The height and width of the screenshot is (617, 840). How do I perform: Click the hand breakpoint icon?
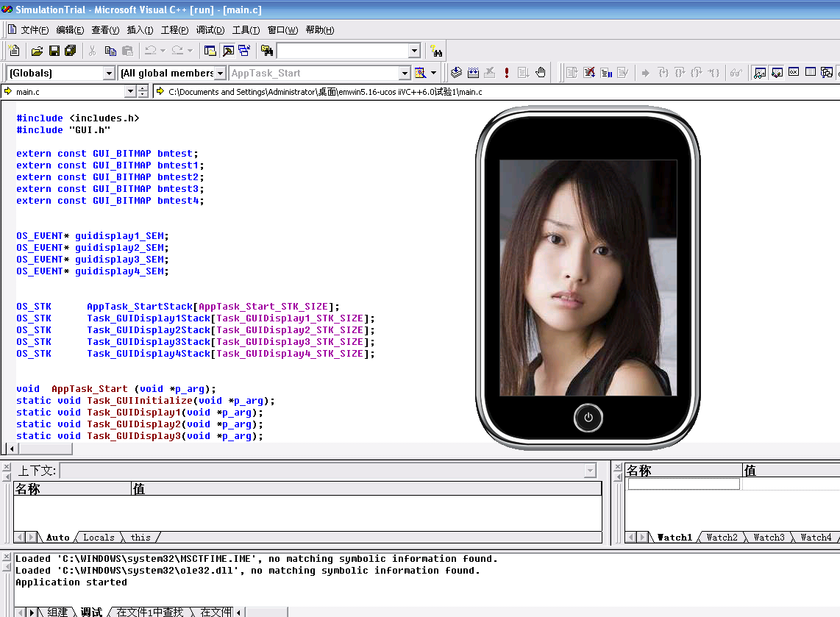coord(541,73)
